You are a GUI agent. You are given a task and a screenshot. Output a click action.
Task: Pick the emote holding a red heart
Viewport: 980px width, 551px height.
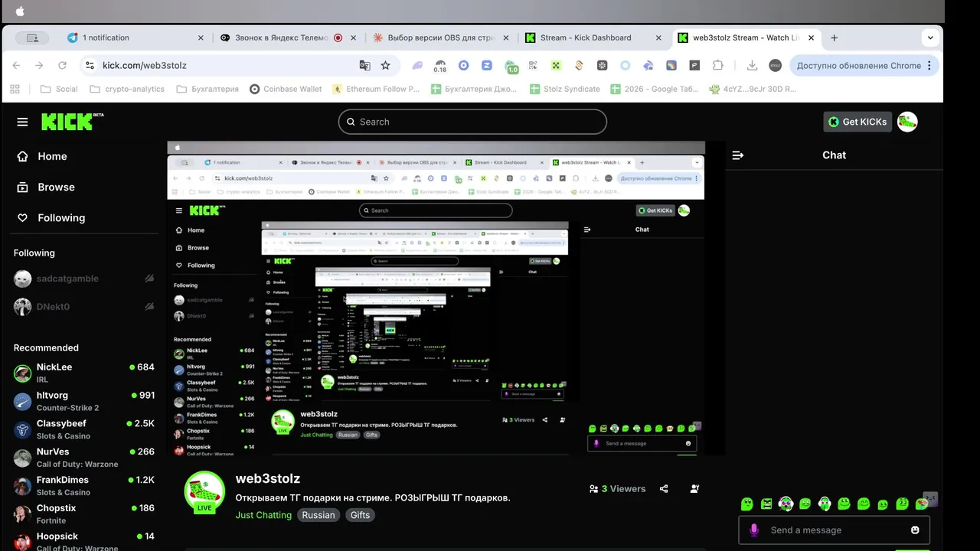tap(922, 504)
